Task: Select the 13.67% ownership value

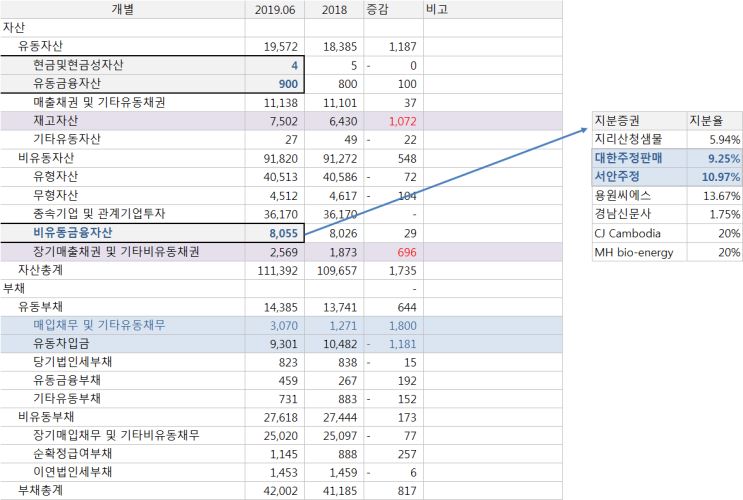Action: (721, 196)
